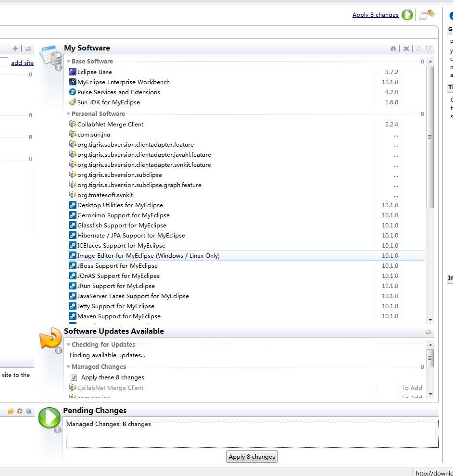Click My Software list scrollbar up arrow
Viewport: 453px width, 476px height.
[x=430, y=62]
